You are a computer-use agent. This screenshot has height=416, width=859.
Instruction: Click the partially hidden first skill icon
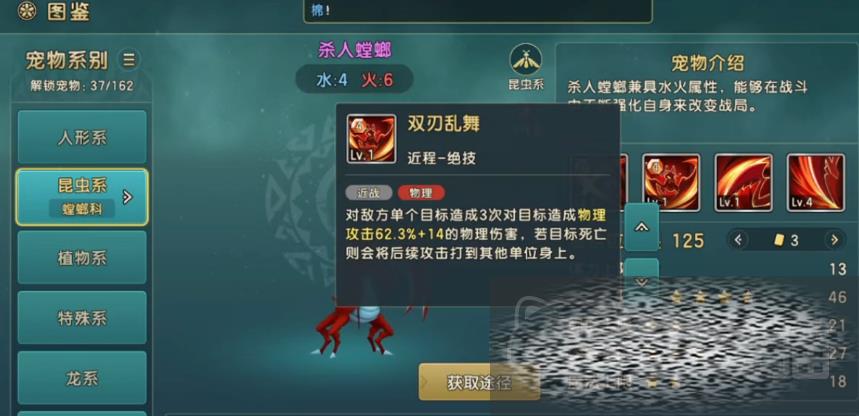coord(624,183)
